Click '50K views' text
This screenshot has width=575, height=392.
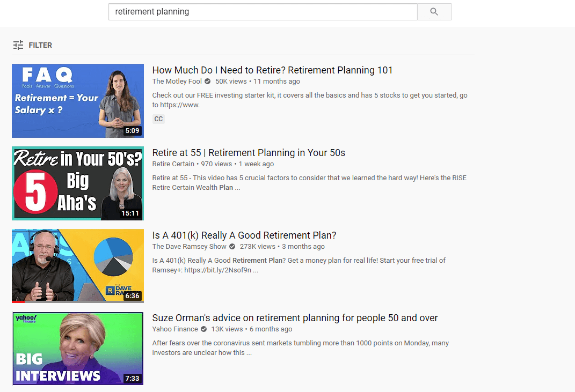click(231, 82)
